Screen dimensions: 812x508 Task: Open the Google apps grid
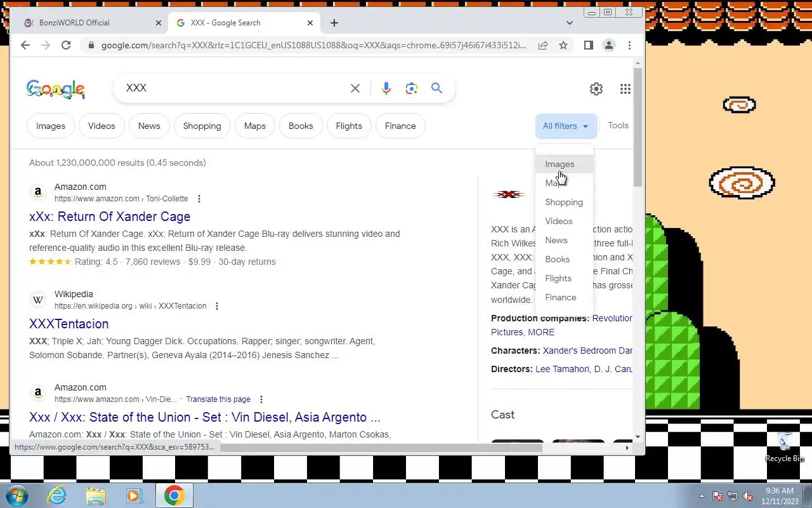625,89
